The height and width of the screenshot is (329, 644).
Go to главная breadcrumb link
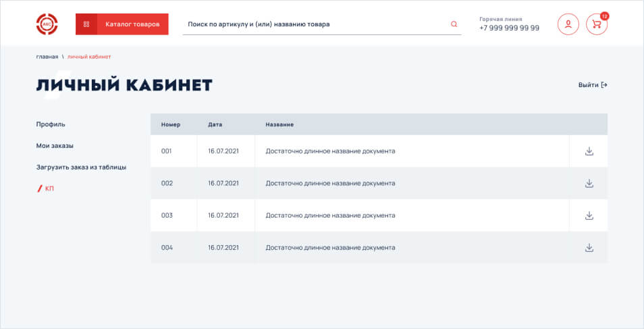47,57
